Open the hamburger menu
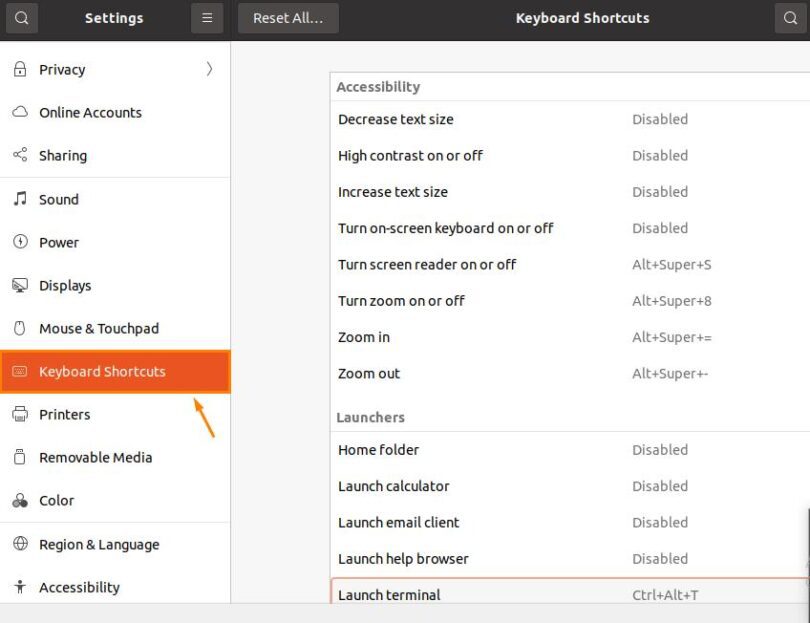 click(x=207, y=17)
